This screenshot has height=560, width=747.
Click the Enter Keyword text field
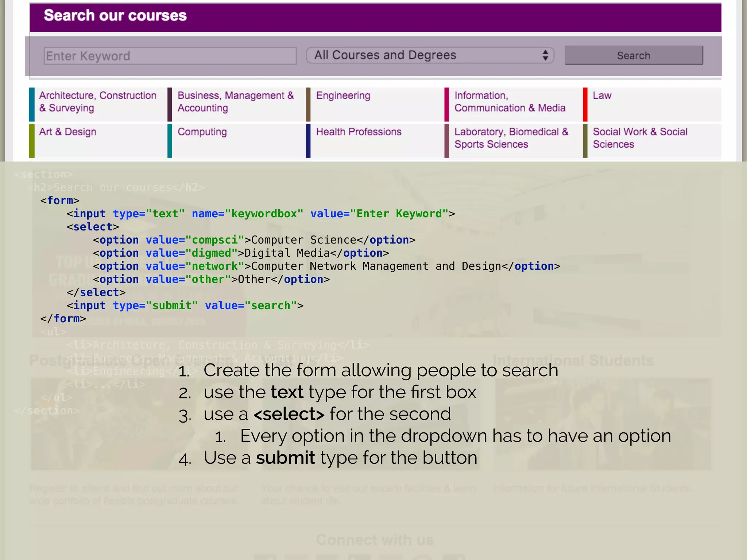coord(170,56)
